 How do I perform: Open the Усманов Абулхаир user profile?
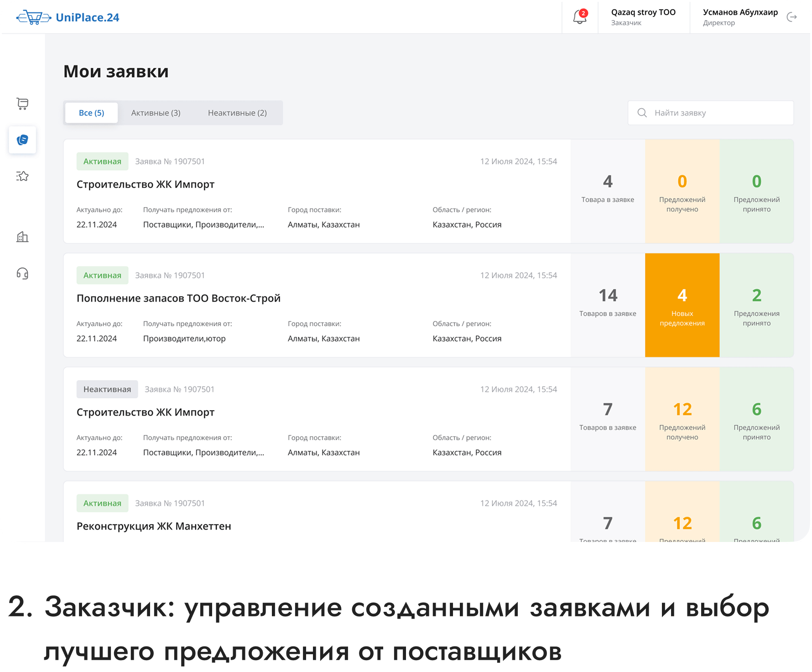point(739,17)
